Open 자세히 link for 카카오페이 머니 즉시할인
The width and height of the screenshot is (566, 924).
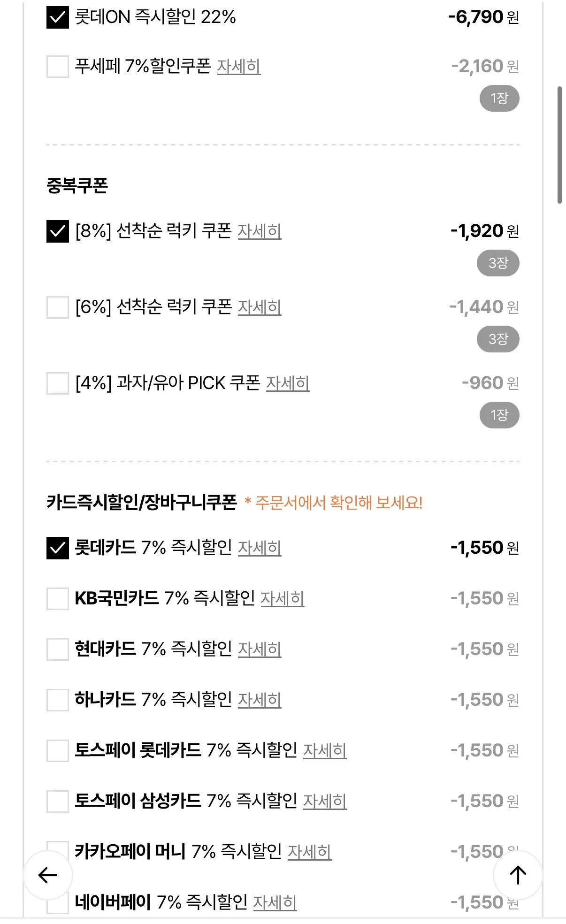(309, 852)
